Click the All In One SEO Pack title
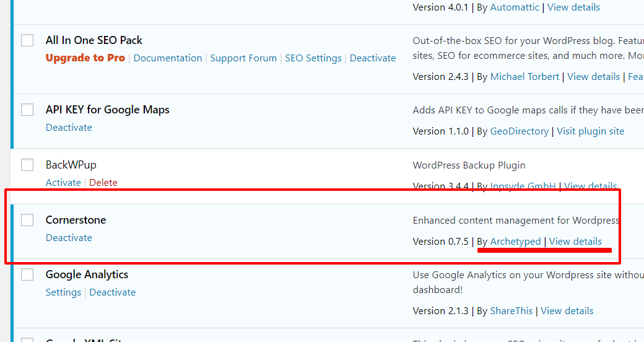Screen dimensions: 644x342 click(x=94, y=40)
